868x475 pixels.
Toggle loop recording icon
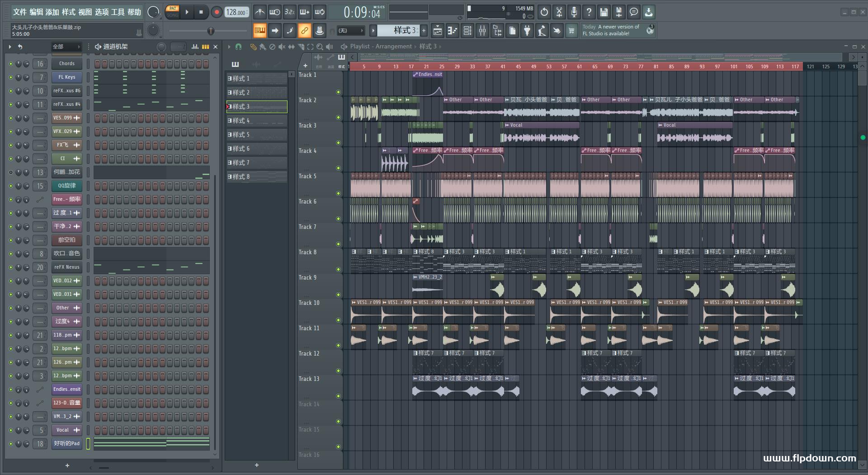pyautogui.click(x=320, y=12)
